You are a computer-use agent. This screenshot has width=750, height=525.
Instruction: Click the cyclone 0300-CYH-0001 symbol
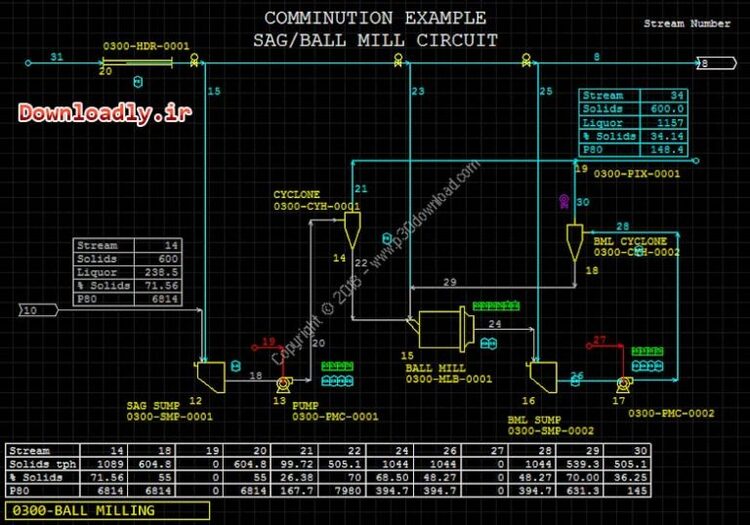point(349,231)
